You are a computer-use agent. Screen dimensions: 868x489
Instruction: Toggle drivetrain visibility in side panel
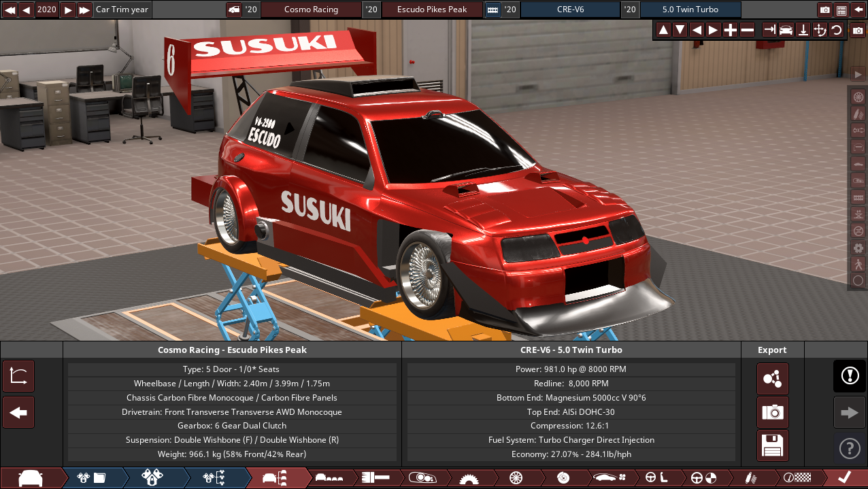858,130
